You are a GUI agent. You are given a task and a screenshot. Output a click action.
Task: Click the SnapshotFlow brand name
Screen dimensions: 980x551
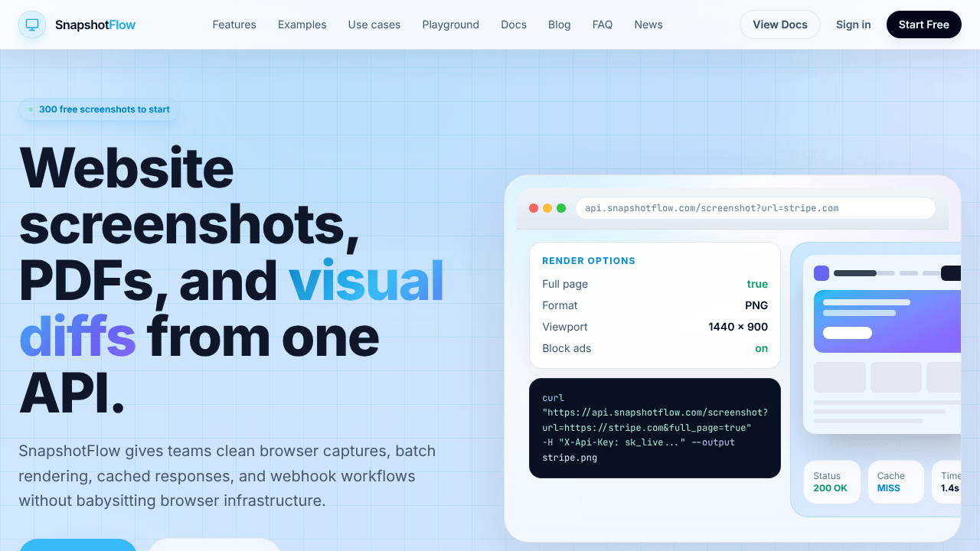coord(95,24)
